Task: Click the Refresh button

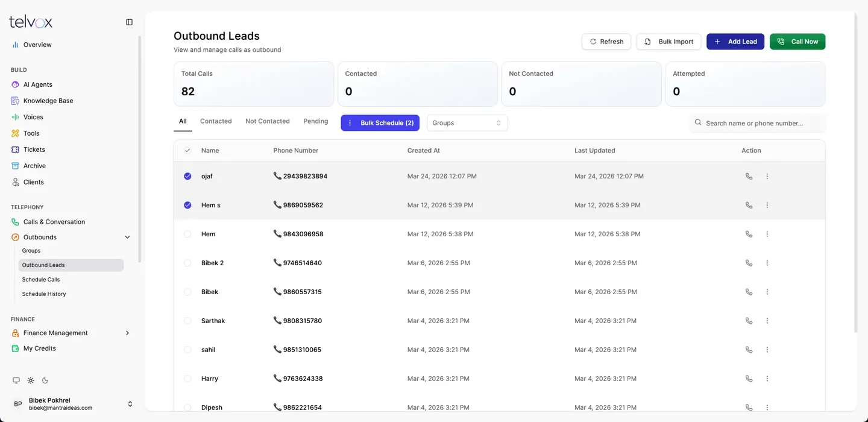Action: (x=606, y=42)
